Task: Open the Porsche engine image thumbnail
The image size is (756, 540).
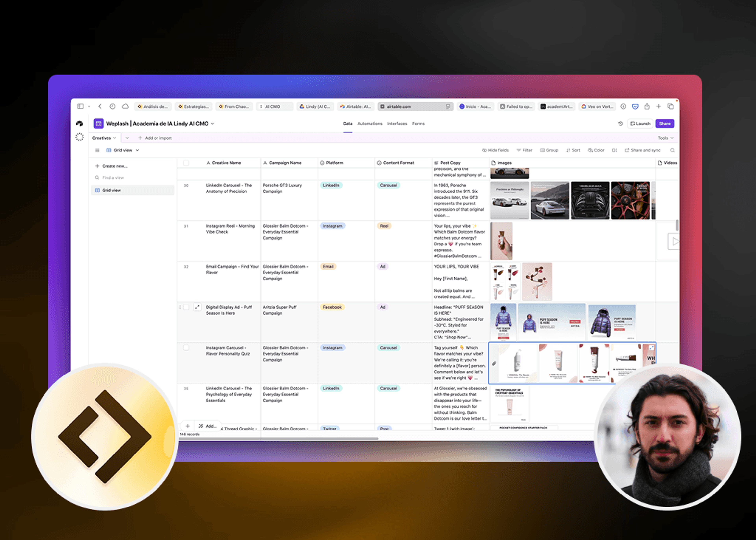Action: coord(590,201)
